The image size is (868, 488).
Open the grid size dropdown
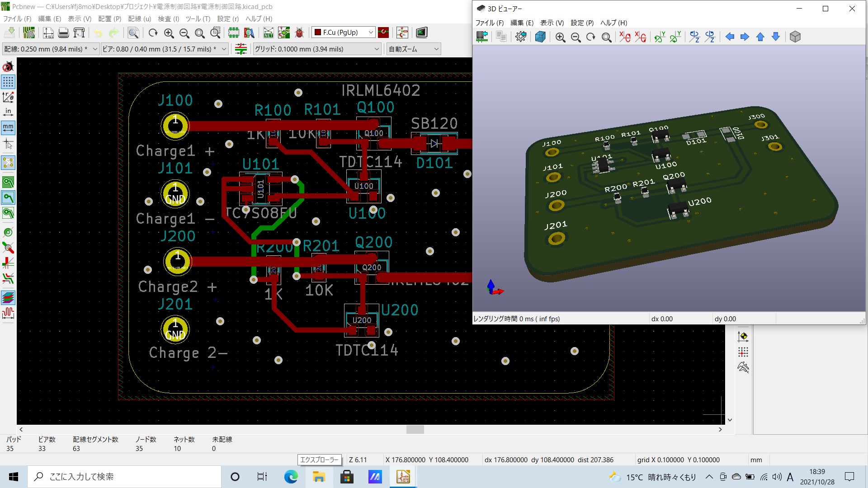pos(377,49)
